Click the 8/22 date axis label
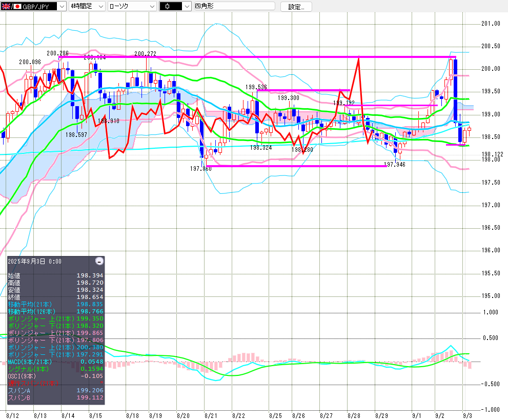 (238, 415)
